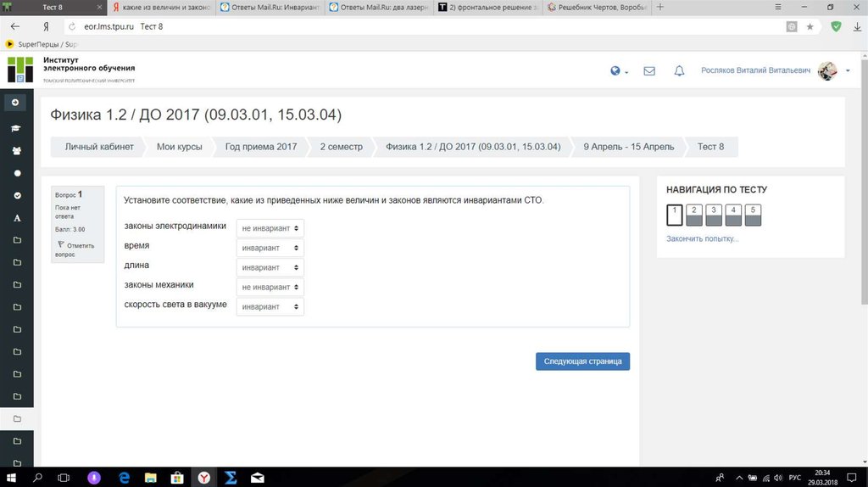Bookmark this page with the star icon
Viewport: 868px width, 487px height.
810,26
